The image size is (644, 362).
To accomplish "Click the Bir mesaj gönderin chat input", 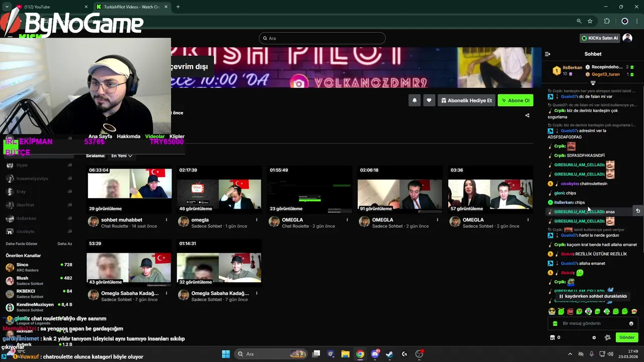I will coord(593,323).
